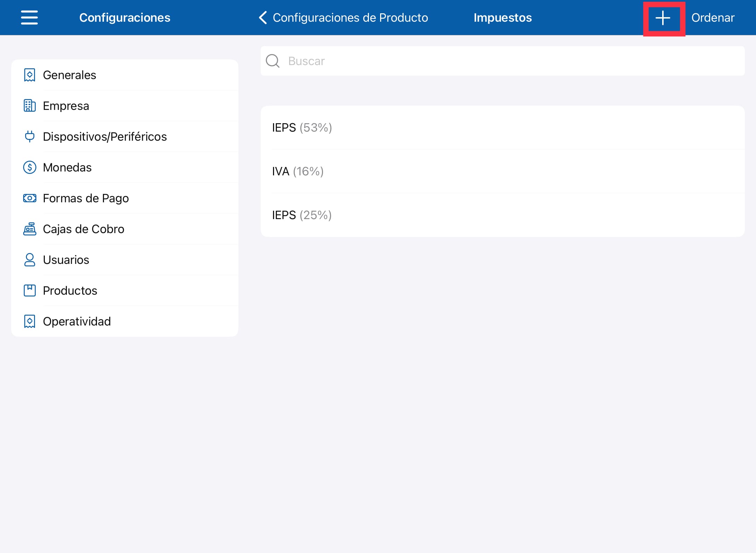Click the Configuraciones header title

click(x=125, y=17)
